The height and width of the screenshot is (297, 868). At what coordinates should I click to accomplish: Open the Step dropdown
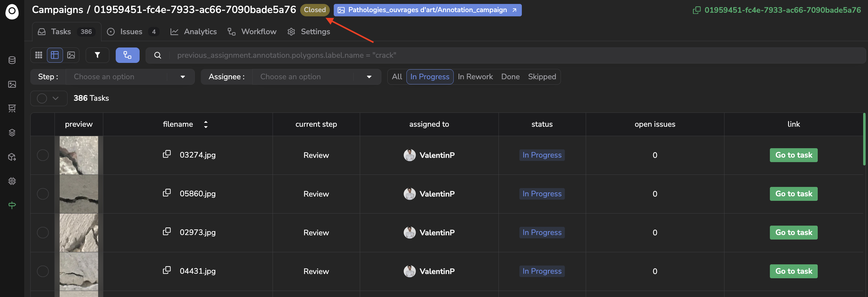tap(130, 77)
